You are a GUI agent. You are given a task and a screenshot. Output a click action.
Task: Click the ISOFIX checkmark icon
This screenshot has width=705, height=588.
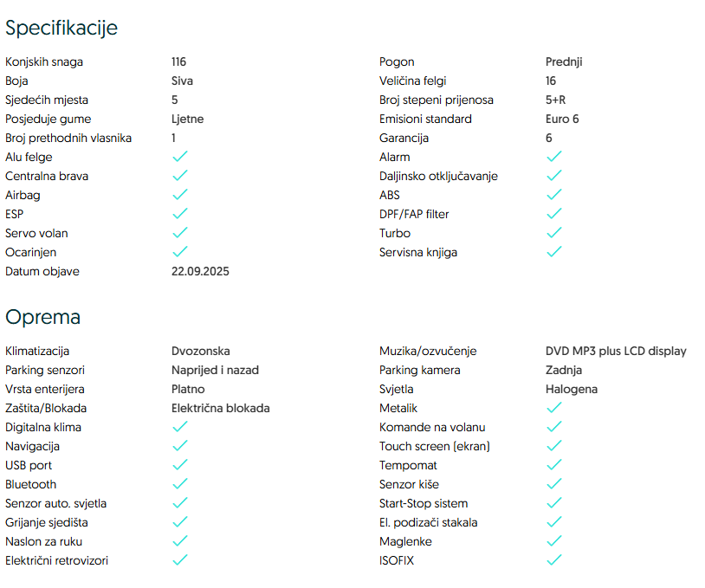[x=554, y=560]
